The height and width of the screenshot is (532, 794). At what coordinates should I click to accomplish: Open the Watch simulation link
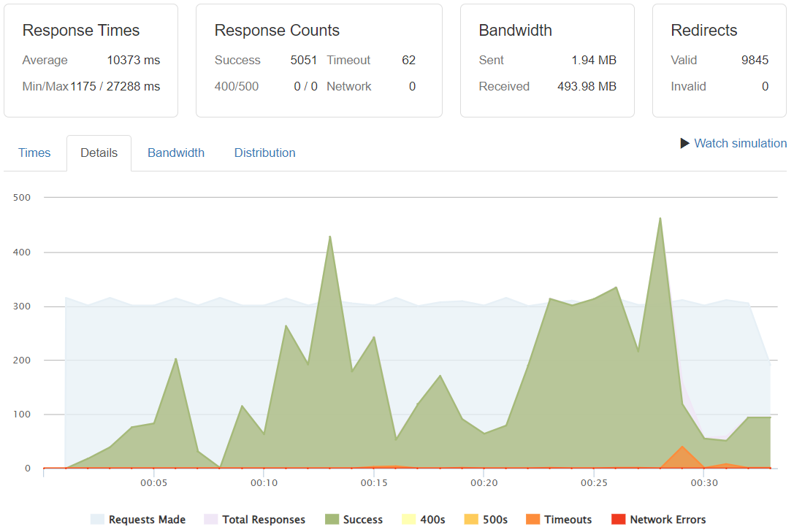pyautogui.click(x=740, y=144)
